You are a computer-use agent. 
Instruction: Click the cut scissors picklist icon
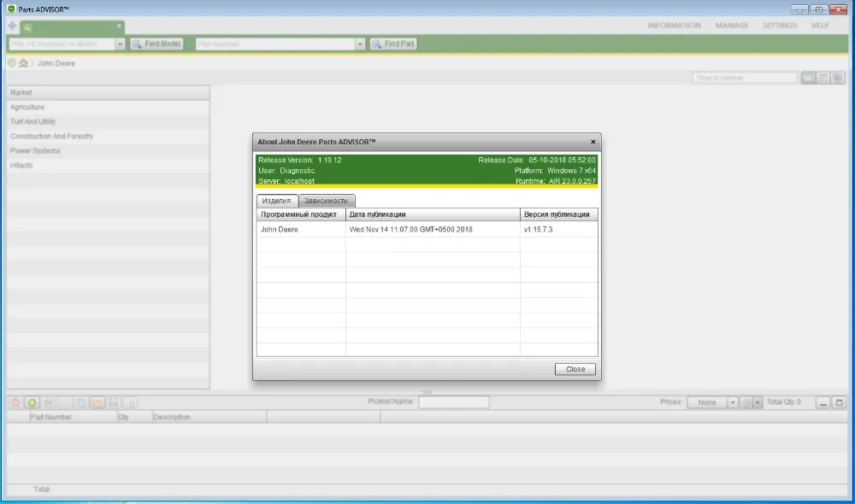click(49, 402)
